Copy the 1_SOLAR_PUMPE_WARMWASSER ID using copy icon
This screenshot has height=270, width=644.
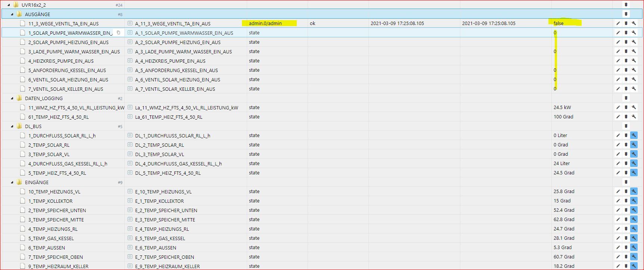coord(118,32)
